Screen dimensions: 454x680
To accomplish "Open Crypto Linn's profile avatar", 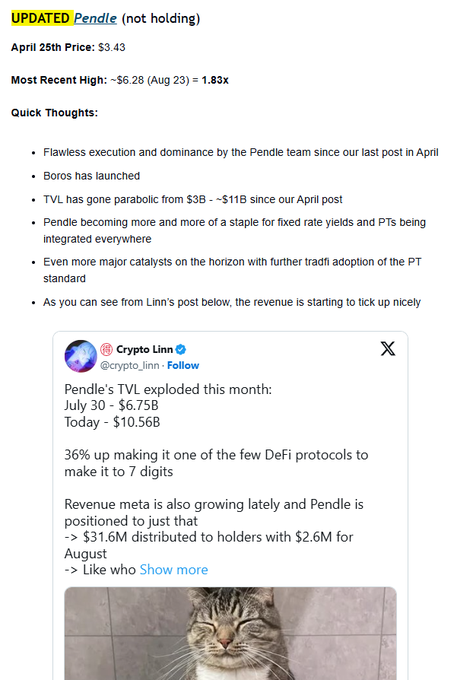I will [80, 356].
